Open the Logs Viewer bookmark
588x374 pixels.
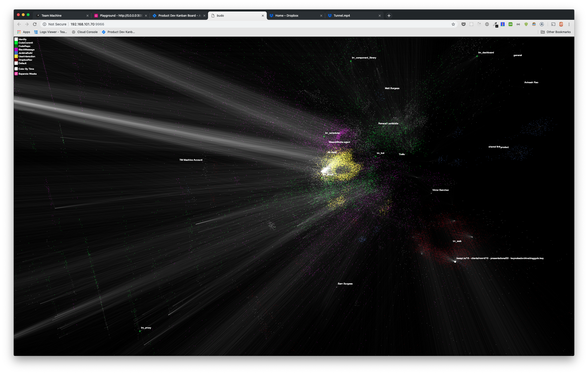pyautogui.click(x=51, y=32)
